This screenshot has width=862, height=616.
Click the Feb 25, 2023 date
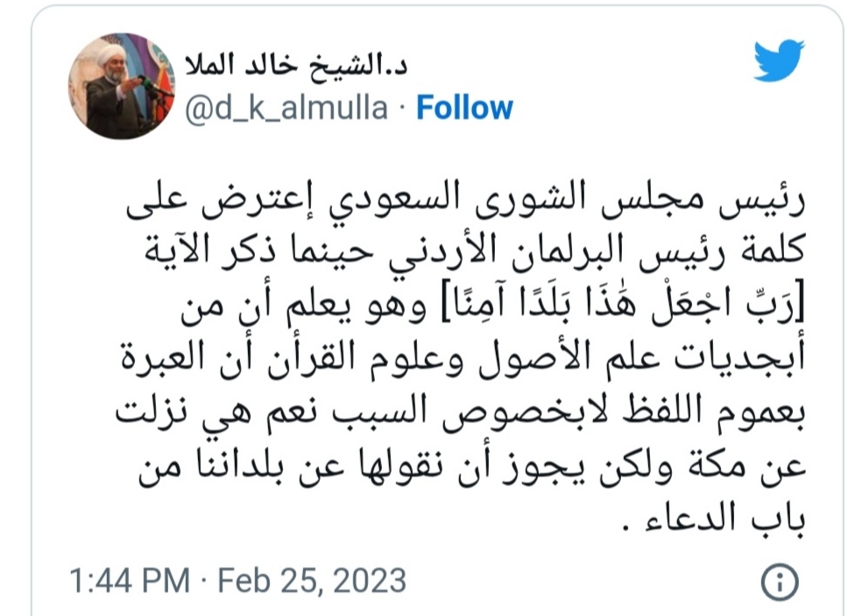pos(313,581)
